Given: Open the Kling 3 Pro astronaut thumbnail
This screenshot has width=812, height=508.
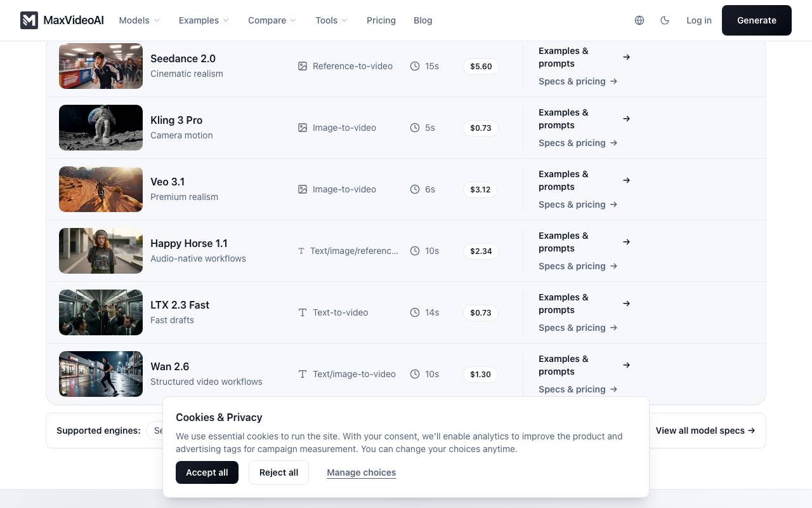Looking at the screenshot, I should pos(101,128).
